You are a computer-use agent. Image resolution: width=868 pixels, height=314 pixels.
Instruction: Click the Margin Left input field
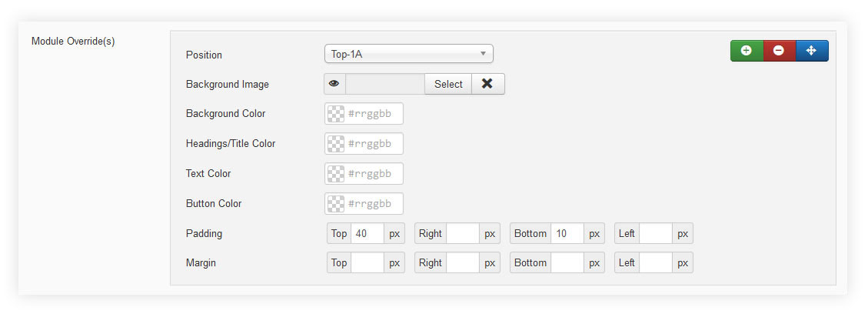click(656, 263)
